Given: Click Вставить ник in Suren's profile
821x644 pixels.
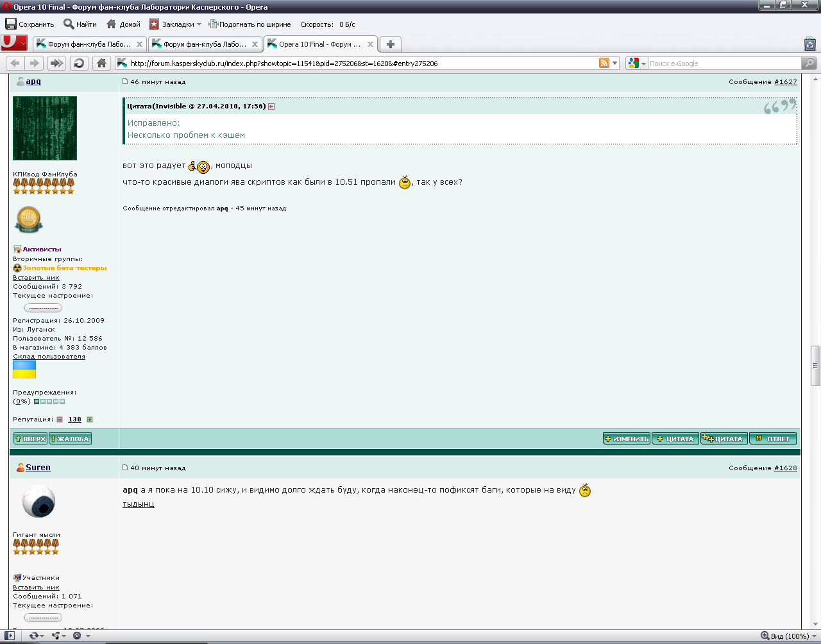Looking at the screenshot, I should [x=36, y=588].
